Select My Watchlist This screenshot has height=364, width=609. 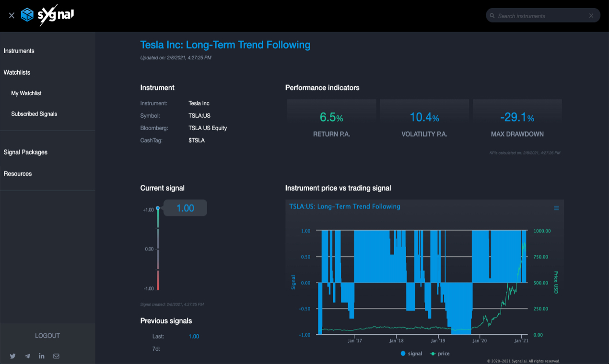[26, 93]
